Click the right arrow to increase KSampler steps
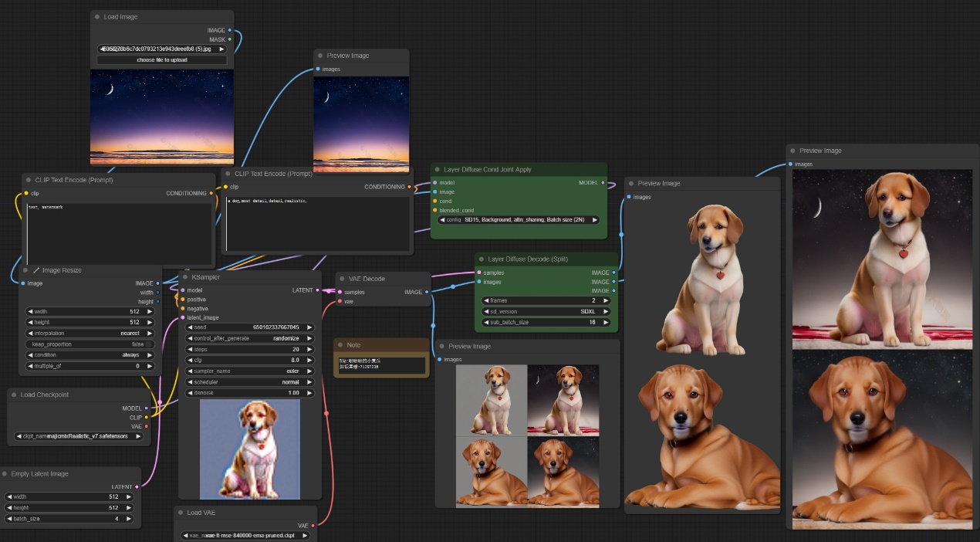This screenshot has width=980, height=542. [309, 349]
